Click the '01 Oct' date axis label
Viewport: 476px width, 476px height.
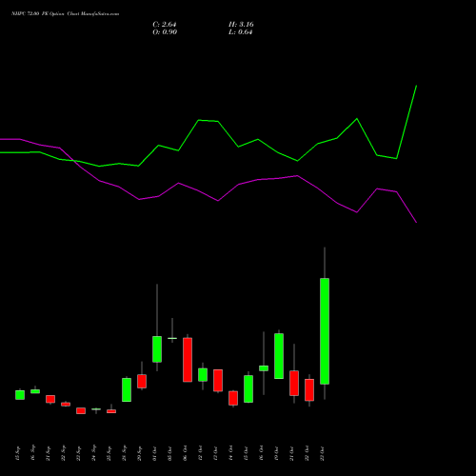pyautogui.click(x=154, y=453)
